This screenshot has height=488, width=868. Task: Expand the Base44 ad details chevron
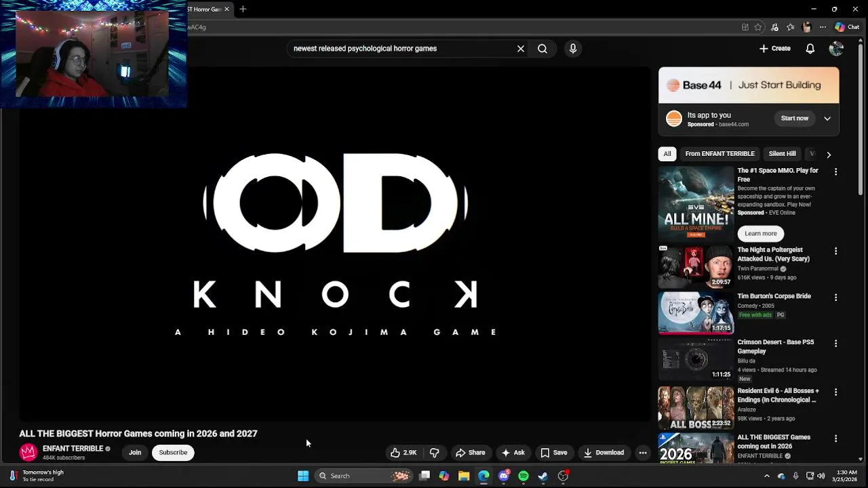827,119
